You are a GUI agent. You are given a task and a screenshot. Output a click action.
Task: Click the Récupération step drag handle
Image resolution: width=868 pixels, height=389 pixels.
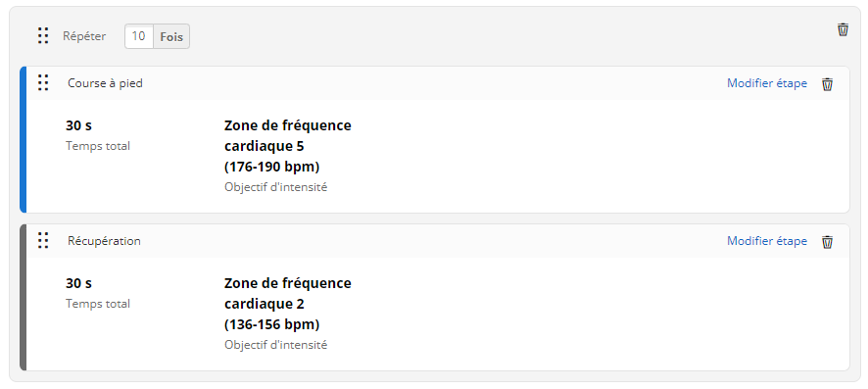pyautogui.click(x=43, y=241)
